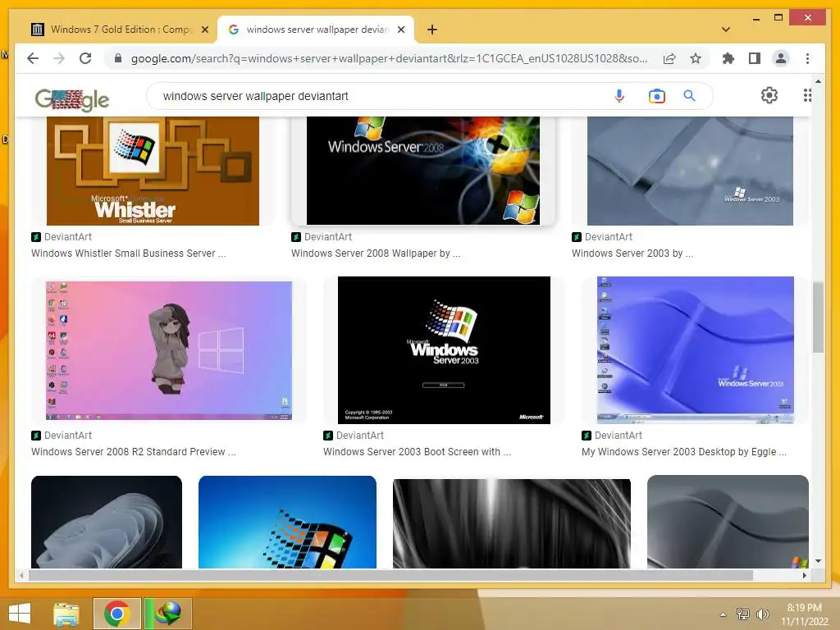This screenshot has height=630, width=840.
Task: Open the Chrome extensions puzzle icon
Action: coord(728,58)
